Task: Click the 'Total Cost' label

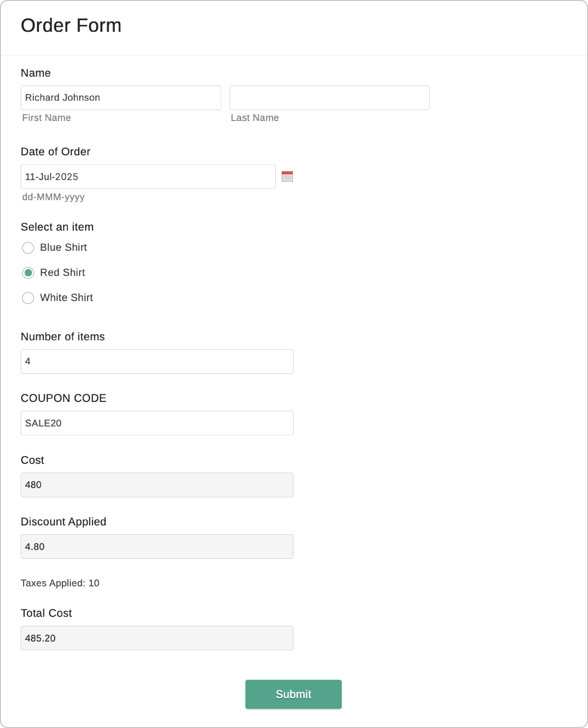Action: pos(46,613)
